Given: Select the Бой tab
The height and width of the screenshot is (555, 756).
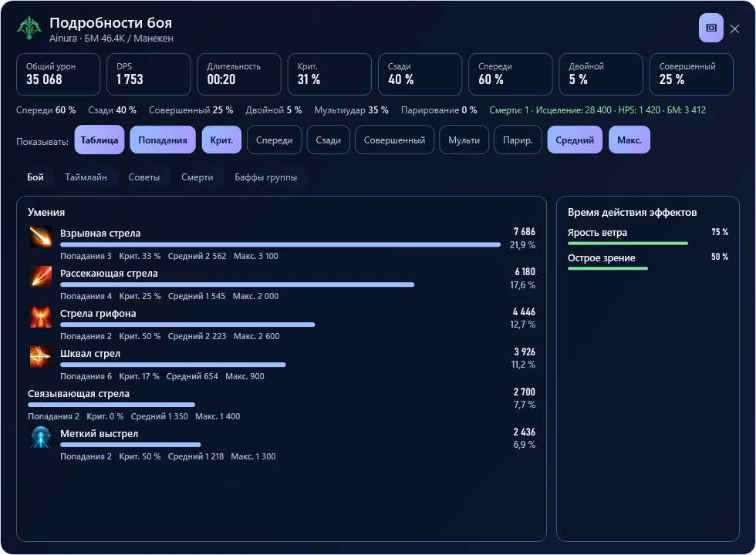Looking at the screenshot, I should click(x=35, y=177).
